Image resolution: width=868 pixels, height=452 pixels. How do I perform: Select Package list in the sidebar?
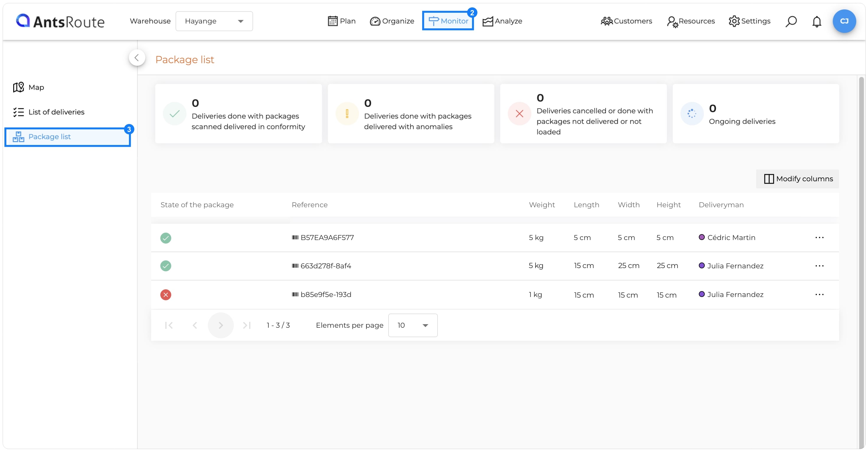67,137
